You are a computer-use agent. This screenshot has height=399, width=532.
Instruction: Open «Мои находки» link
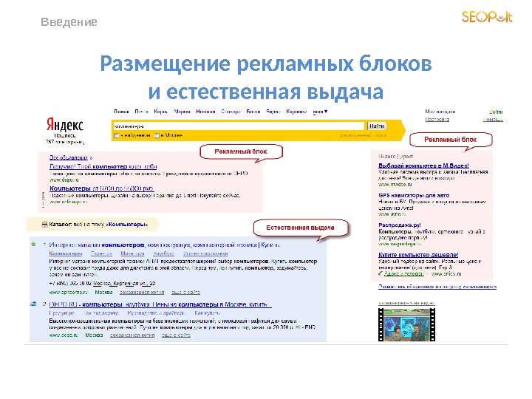(x=440, y=112)
